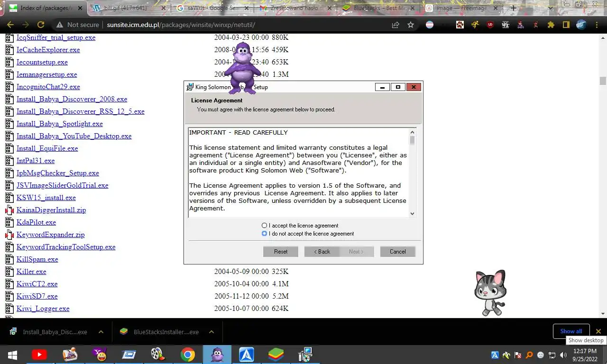This screenshot has height=364, width=607.
Task: Open the film reel app on taskbar
Action: 157,355
